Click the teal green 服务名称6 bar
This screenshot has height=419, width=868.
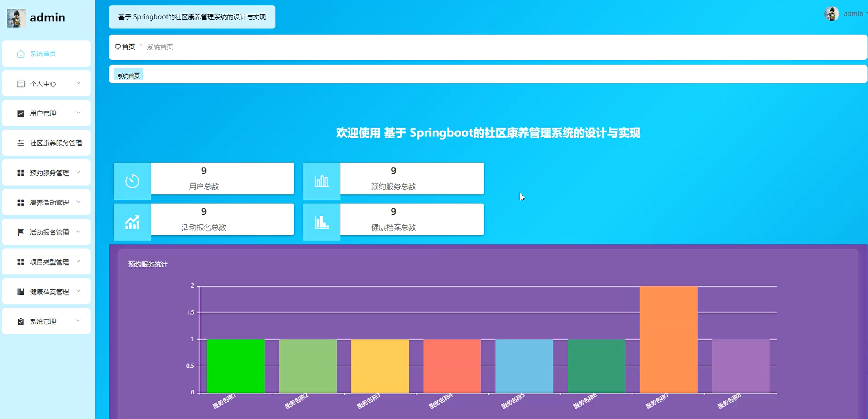point(596,366)
